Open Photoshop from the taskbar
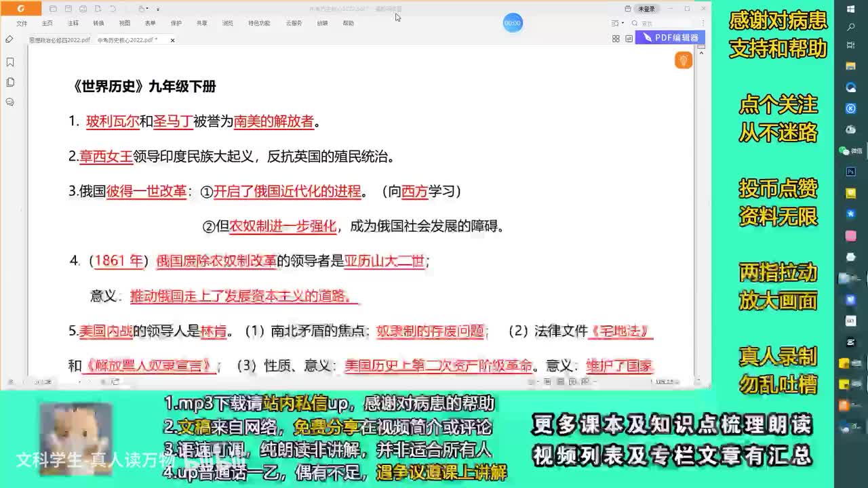868x488 pixels. pyautogui.click(x=851, y=172)
